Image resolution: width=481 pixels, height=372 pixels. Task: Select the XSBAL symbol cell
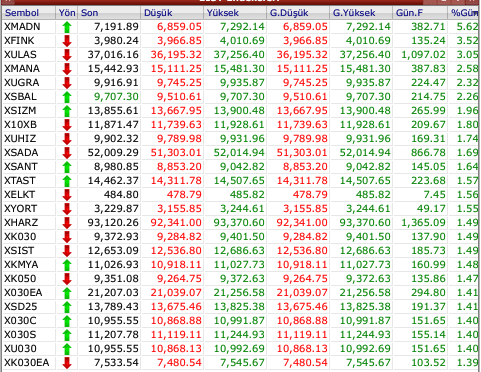29,97
